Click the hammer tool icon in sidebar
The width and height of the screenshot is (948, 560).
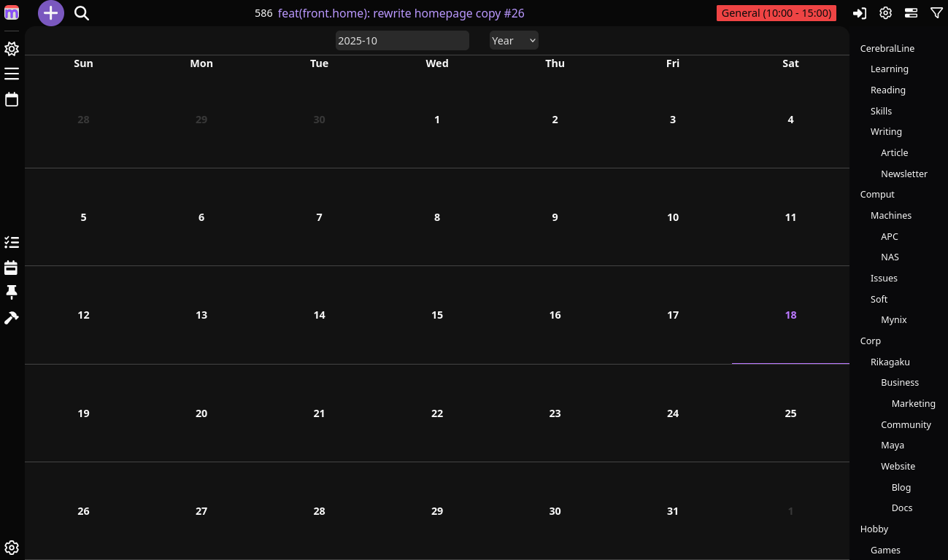12,318
